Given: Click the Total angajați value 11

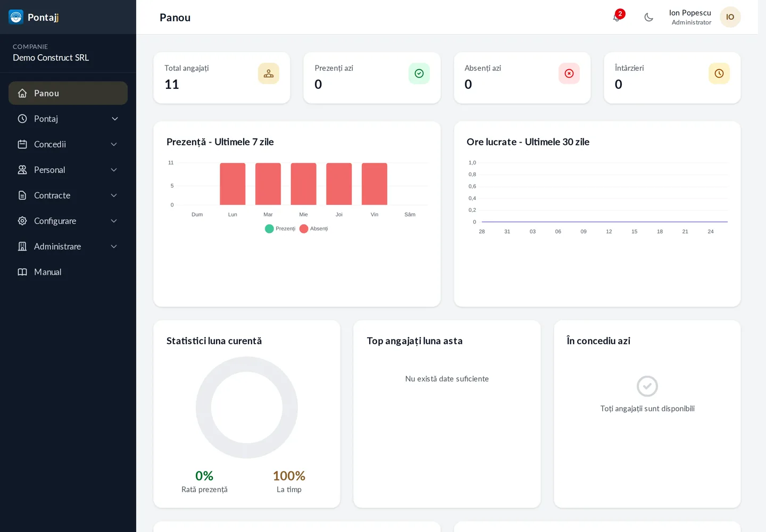Looking at the screenshot, I should (x=172, y=85).
